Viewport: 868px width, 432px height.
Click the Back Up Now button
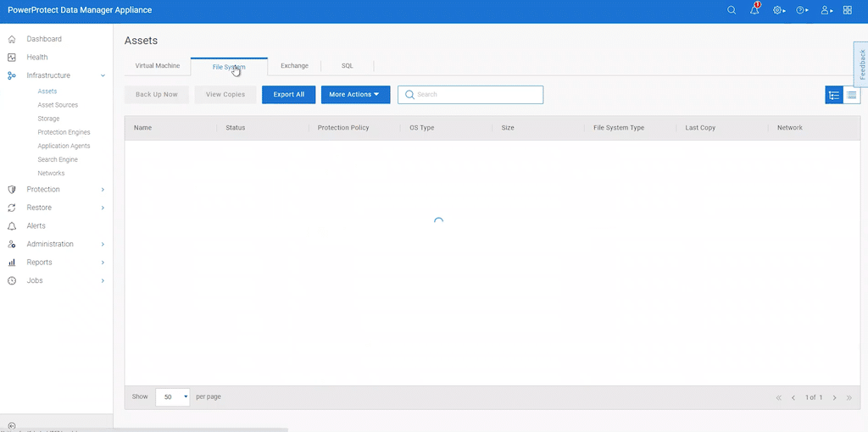tap(157, 95)
